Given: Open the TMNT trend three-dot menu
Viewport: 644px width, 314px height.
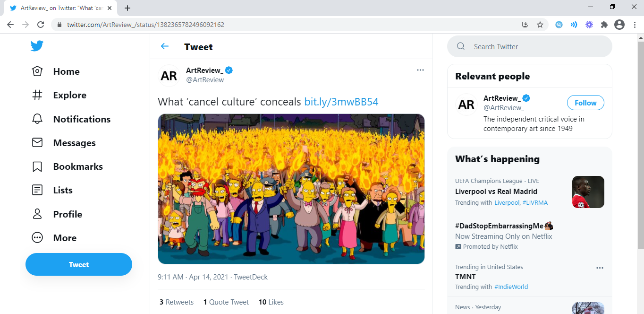Looking at the screenshot, I should 600,268.
